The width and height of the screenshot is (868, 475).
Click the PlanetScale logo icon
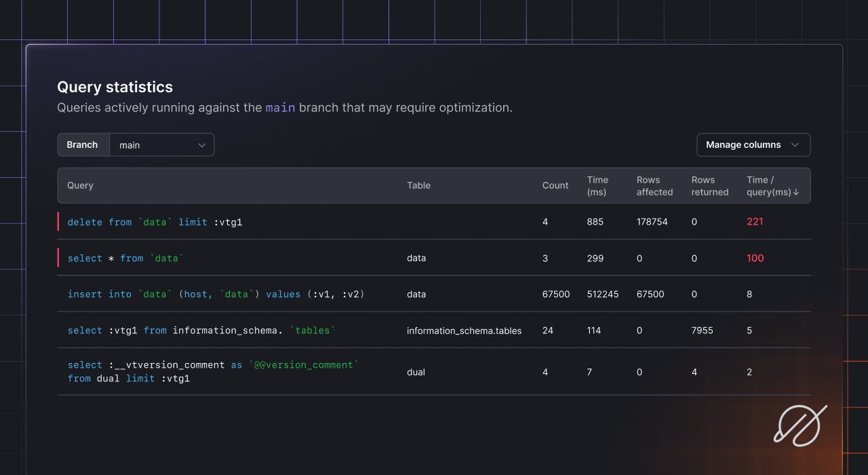point(800,425)
